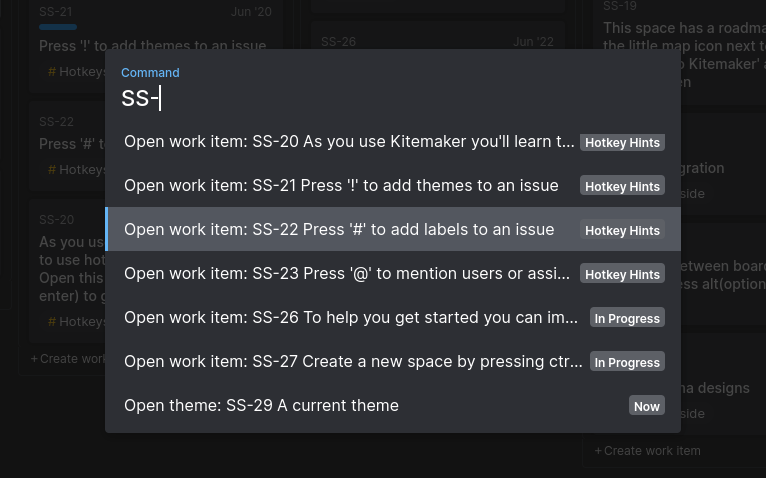This screenshot has width=766, height=478.
Task: Click Hotkeys label on background SS-21 card
Action: (77, 72)
